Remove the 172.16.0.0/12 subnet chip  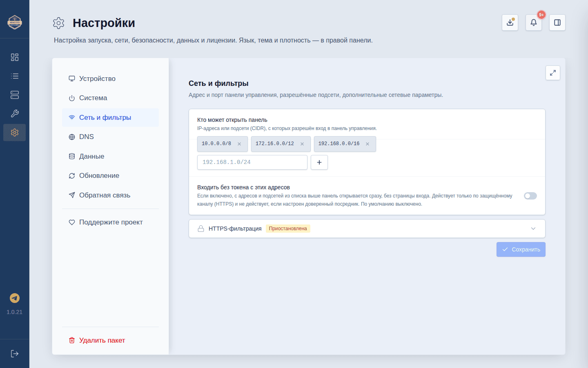pos(302,144)
